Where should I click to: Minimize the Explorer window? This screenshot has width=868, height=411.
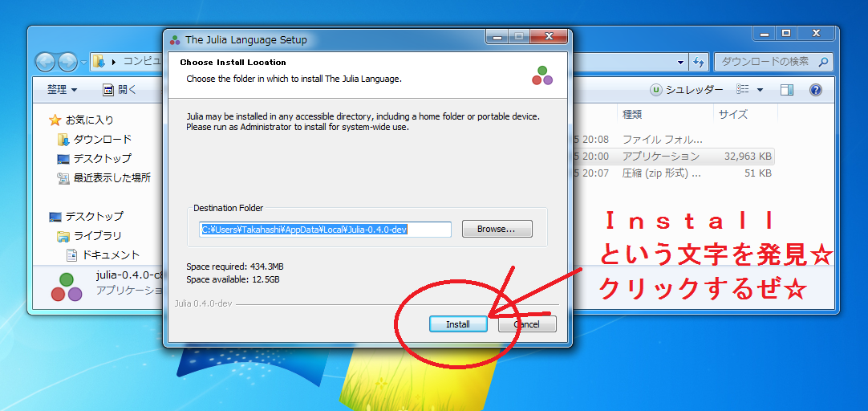click(765, 33)
